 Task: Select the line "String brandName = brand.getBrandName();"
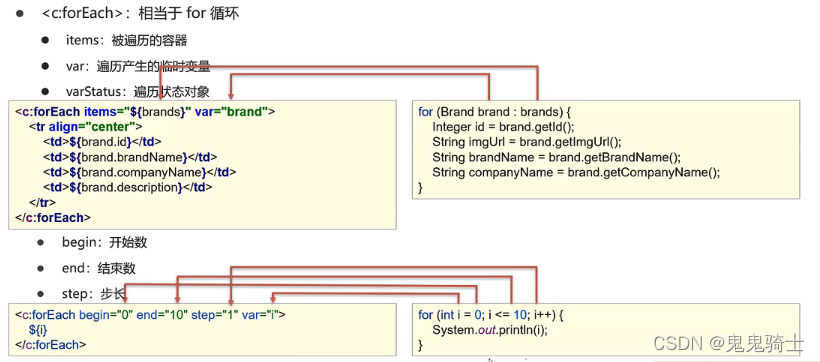point(556,157)
